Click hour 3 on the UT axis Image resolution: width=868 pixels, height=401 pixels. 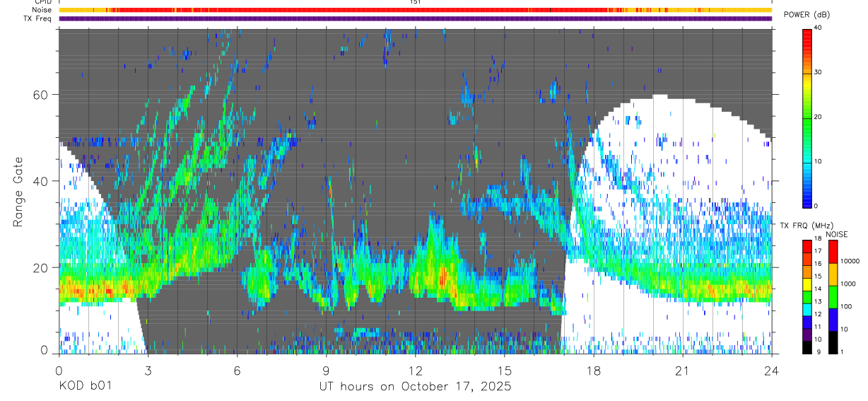pyautogui.click(x=148, y=370)
